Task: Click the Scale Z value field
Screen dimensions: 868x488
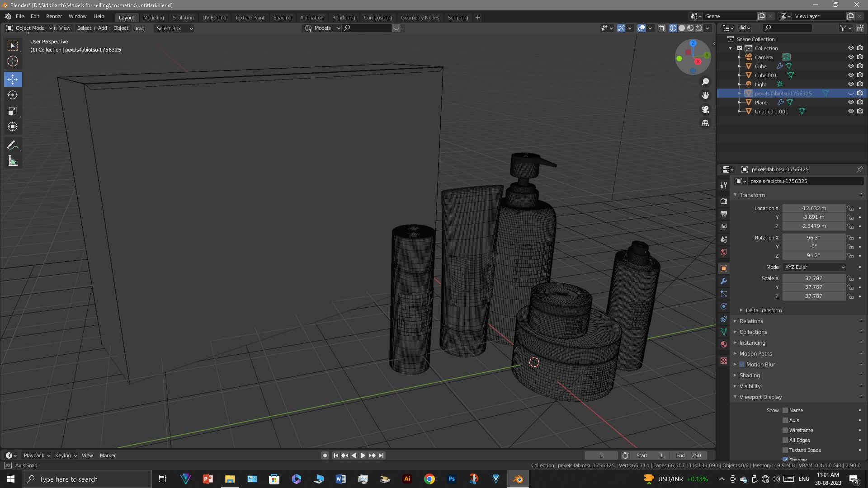Action: (814, 296)
